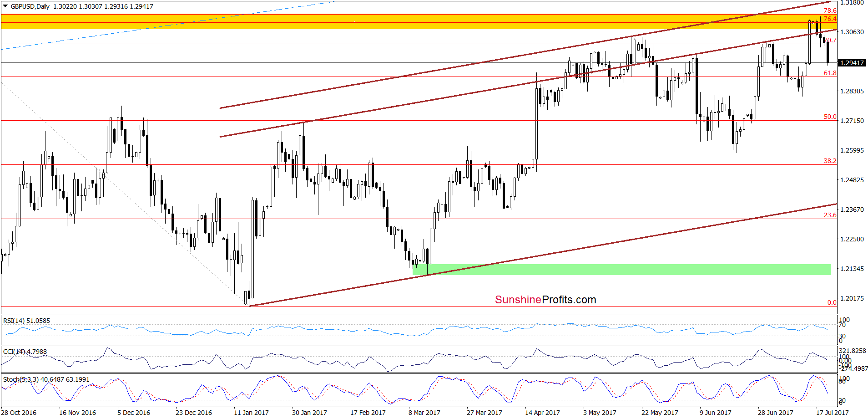Select the 76.4 Fibonacci level label
This screenshot has width=868, height=419.
[830, 19]
